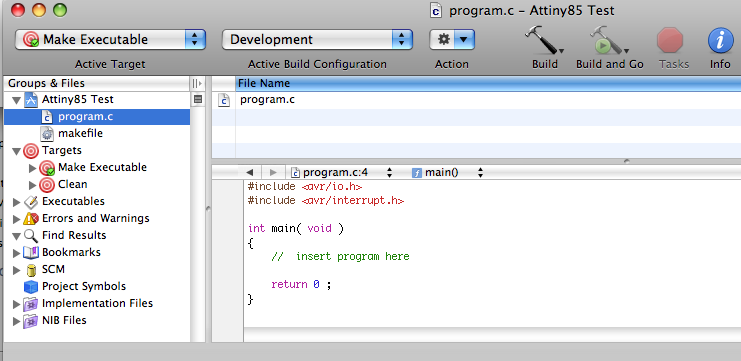
Task: Select program.c row in the file list
Action: [476, 100]
